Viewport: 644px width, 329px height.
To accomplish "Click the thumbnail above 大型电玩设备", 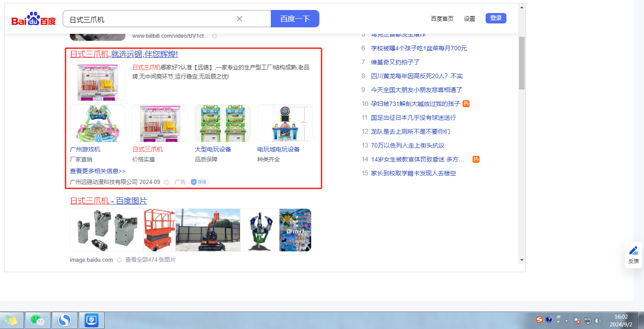I will (x=223, y=123).
